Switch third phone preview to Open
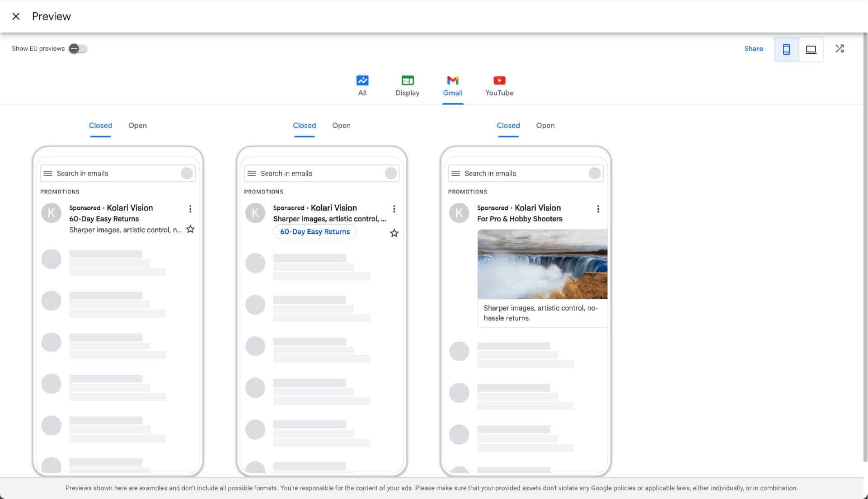868x499 pixels. 545,126
